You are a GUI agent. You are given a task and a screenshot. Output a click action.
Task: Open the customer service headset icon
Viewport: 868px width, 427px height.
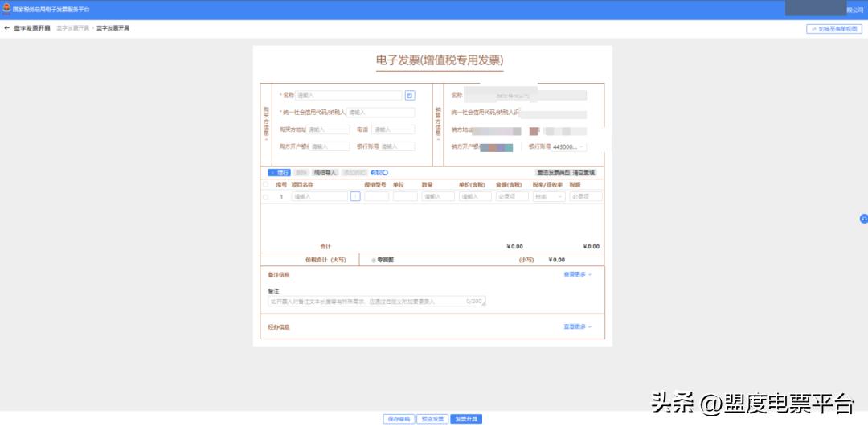pyautogui.click(x=863, y=219)
